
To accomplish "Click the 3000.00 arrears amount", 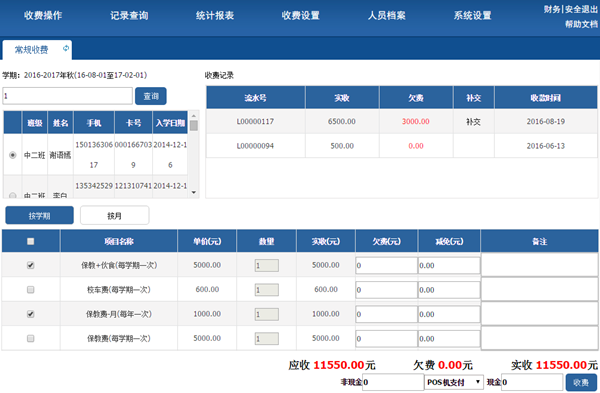I will (416, 121).
